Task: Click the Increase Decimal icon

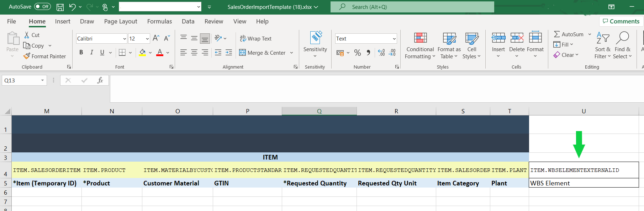Action: (x=381, y=53)
